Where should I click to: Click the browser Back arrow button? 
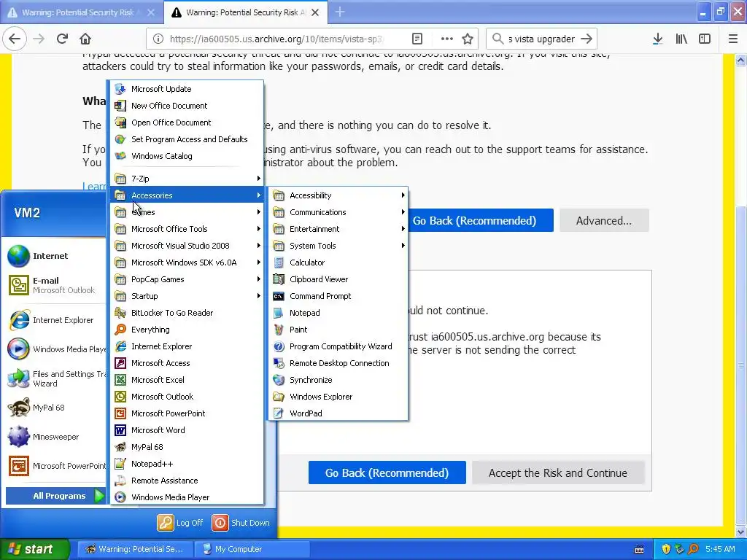click(15, 39)
